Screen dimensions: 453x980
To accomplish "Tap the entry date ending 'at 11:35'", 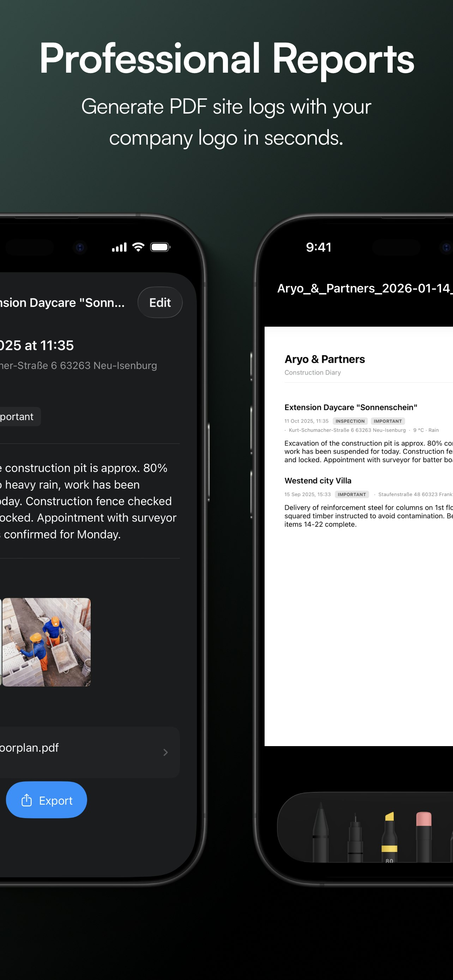I will coord(37,345).
